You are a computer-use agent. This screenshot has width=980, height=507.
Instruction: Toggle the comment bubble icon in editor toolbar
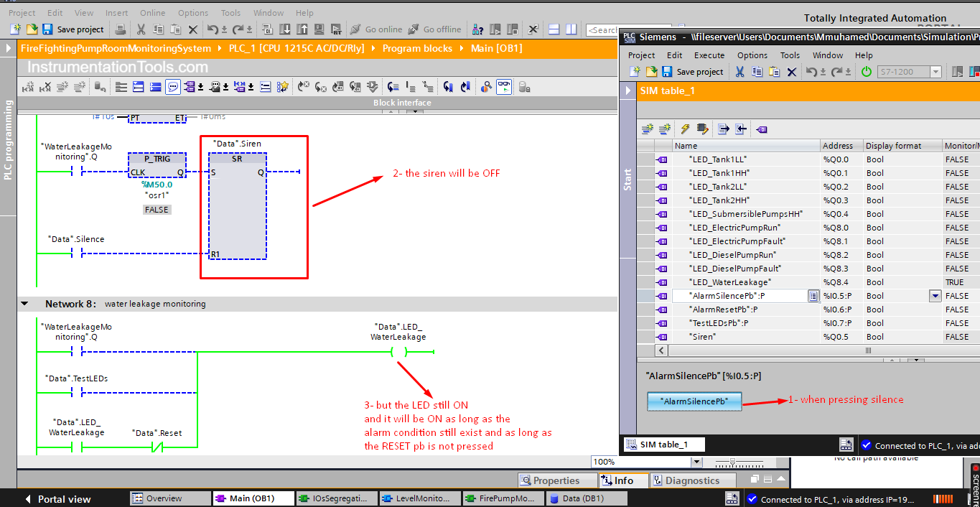click(173, 87)
